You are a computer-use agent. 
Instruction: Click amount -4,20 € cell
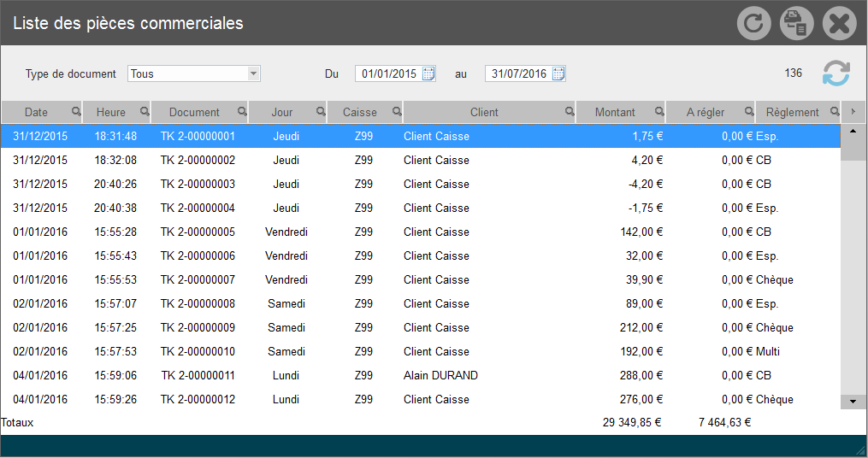[x=646, y=184]
